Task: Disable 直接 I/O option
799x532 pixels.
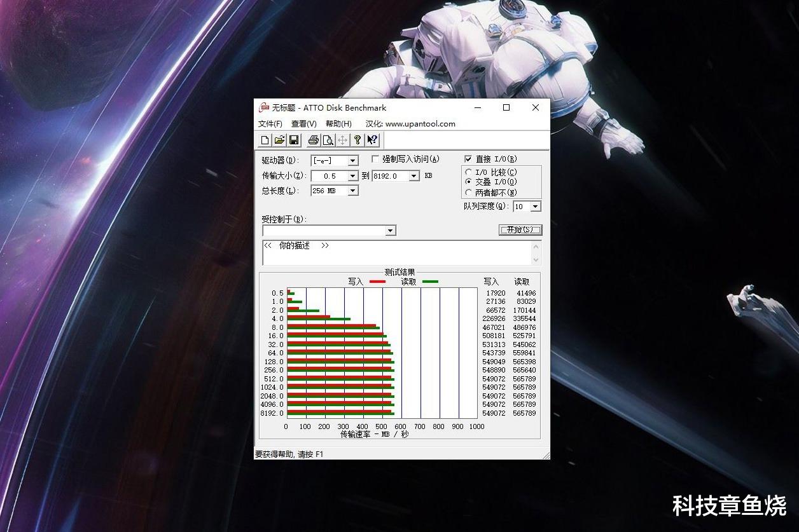Action: pyautogui.click(x=468, y=159)
